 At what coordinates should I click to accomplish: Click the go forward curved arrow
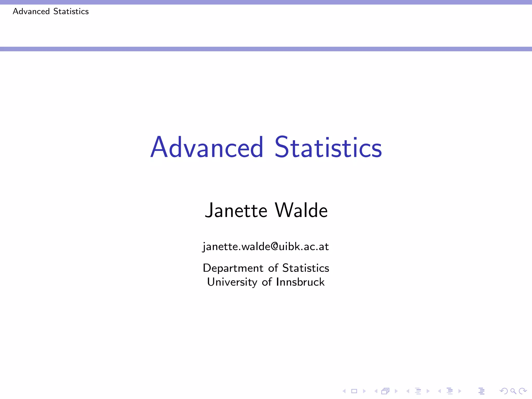(x=523, y=391)
